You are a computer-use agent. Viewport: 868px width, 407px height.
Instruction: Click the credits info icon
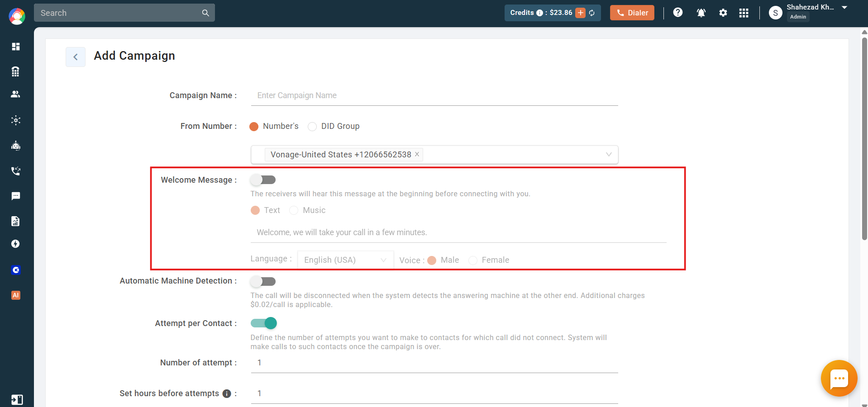(x=539, y=13)
